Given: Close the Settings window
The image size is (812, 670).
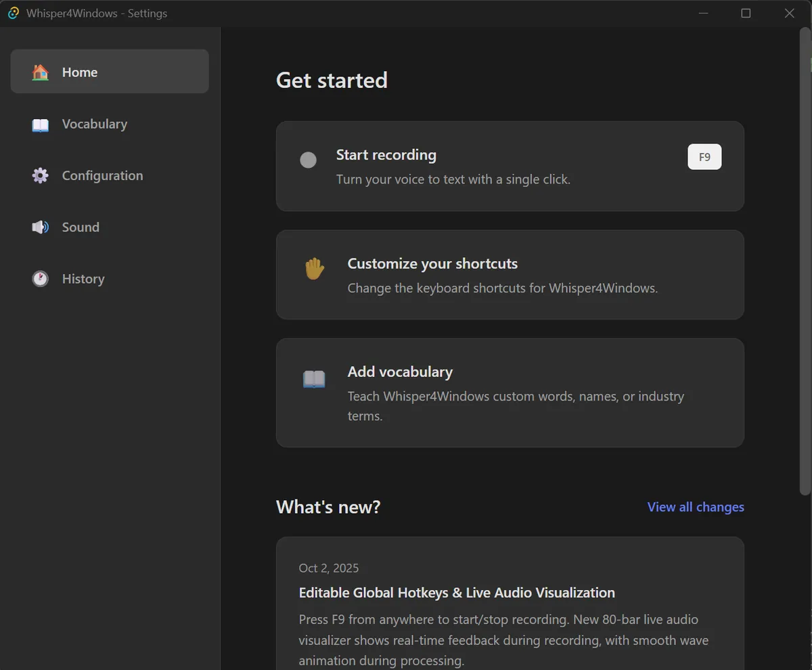Looking at the screenshot, I should [789, 13].
